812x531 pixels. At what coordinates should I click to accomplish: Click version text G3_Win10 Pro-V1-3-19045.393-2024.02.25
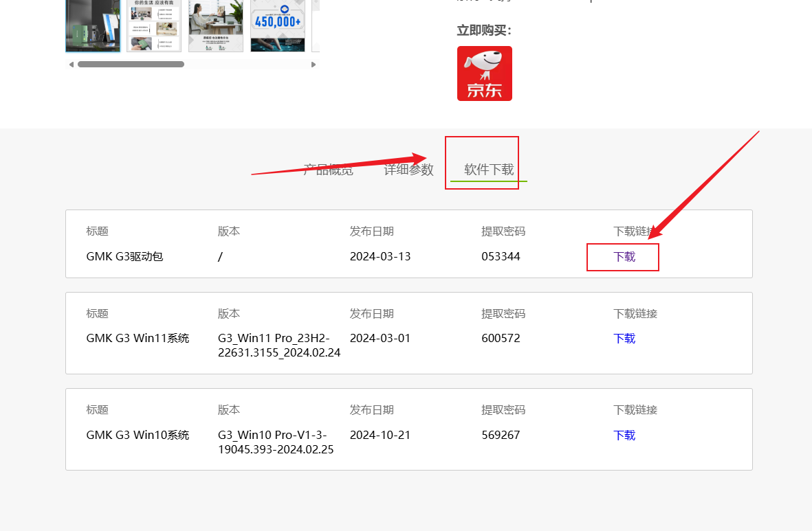(x=276, y=442)
